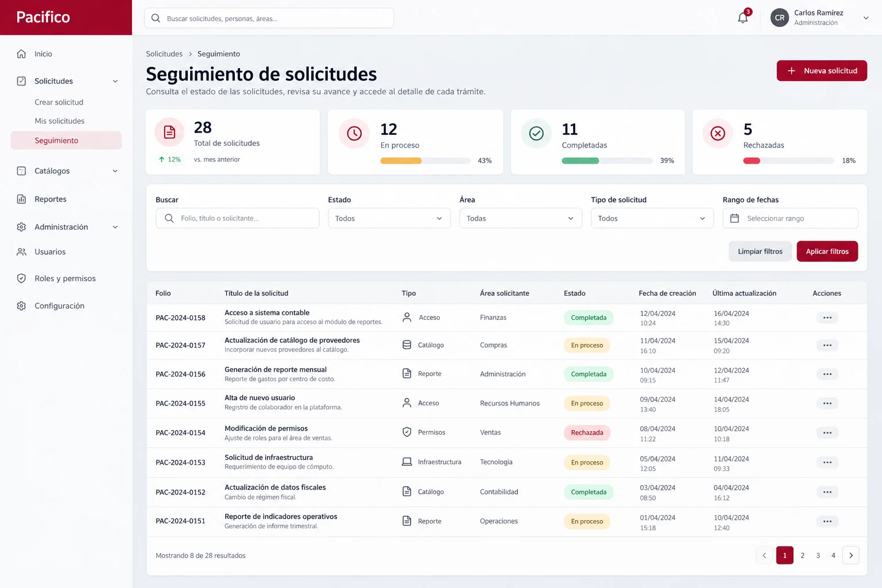The height and width of the screenshot is (588, 882).
Task: Click the Roles y permisos shield icon
Action: point(21,278)
